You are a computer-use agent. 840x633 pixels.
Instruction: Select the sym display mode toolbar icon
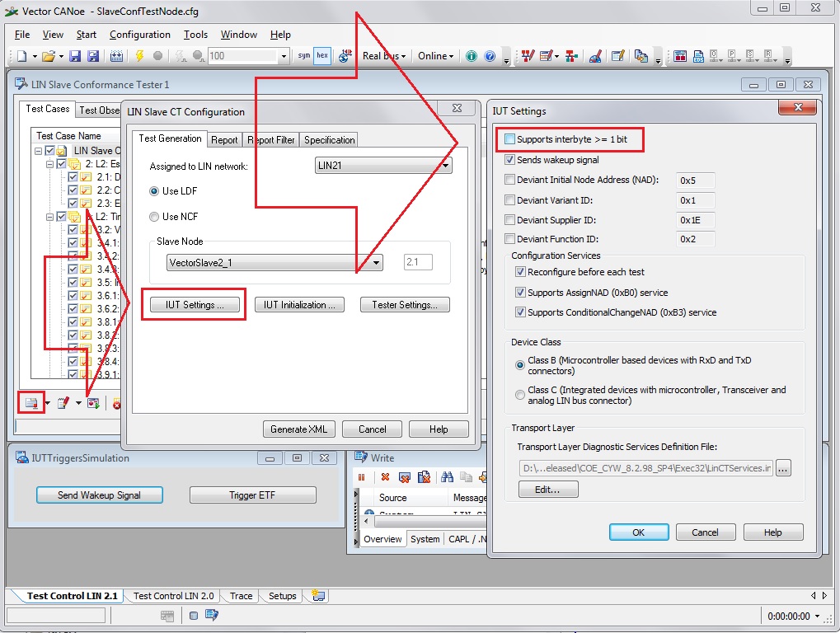[304, 56]
